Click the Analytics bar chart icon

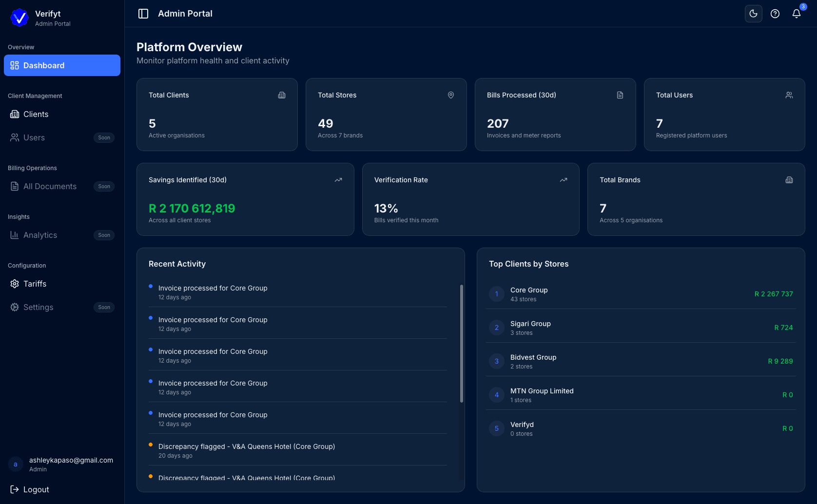tap(15, 235)
